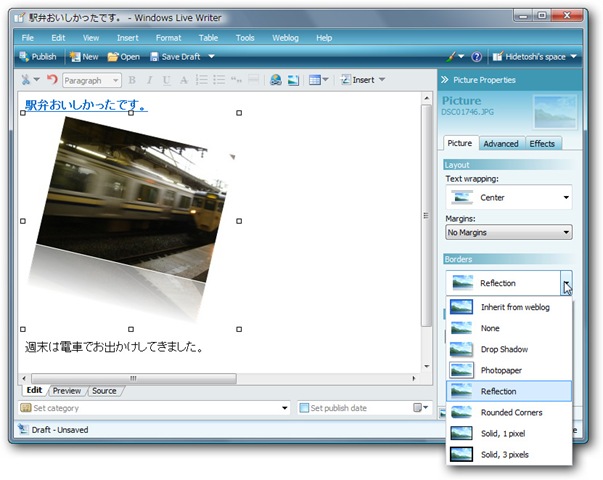Click the insert hyperlink globe icon

(276, 80)
